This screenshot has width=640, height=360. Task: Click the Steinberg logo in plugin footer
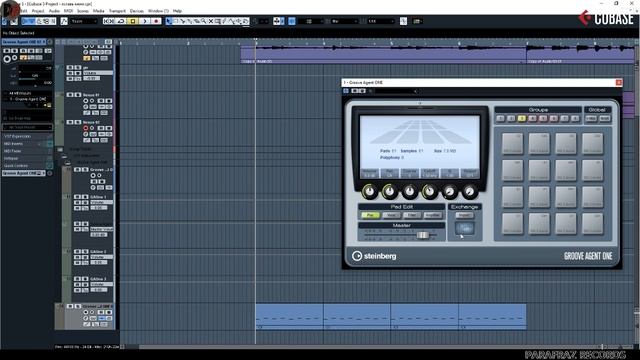(x=374, y=256)
